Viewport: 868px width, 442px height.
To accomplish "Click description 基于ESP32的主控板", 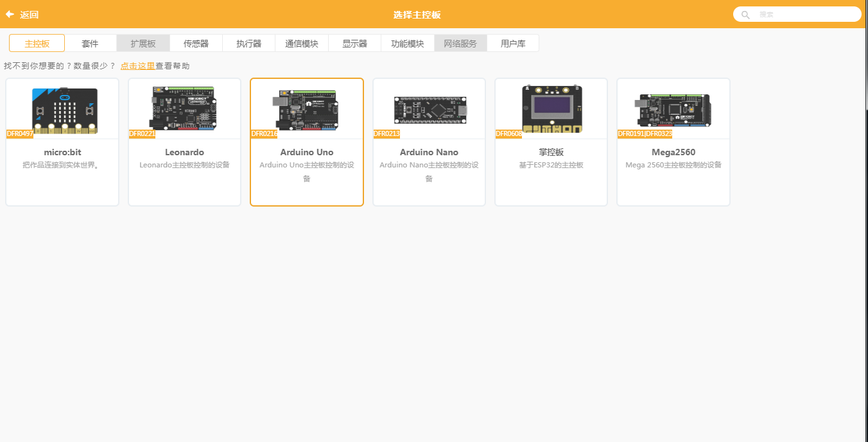I will (x=551, y=166).
